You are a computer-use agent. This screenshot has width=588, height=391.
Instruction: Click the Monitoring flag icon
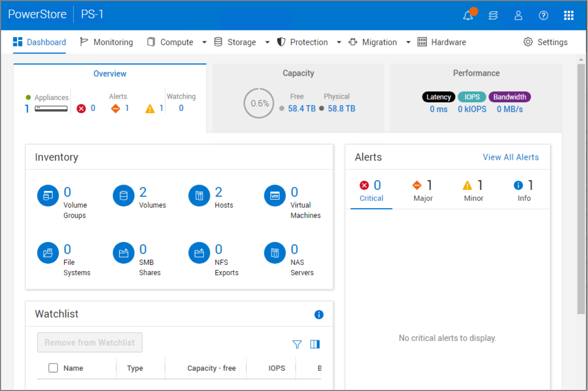click(x=84, y=42)
